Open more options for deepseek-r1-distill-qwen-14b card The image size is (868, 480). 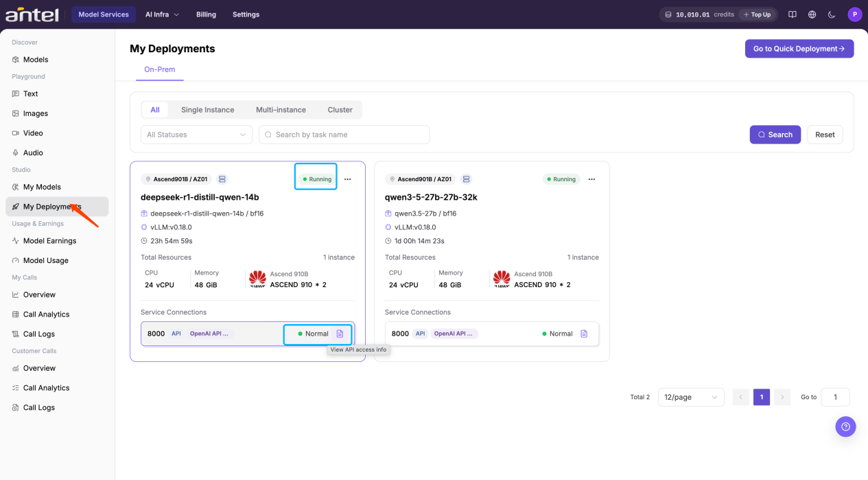[347, 179]
